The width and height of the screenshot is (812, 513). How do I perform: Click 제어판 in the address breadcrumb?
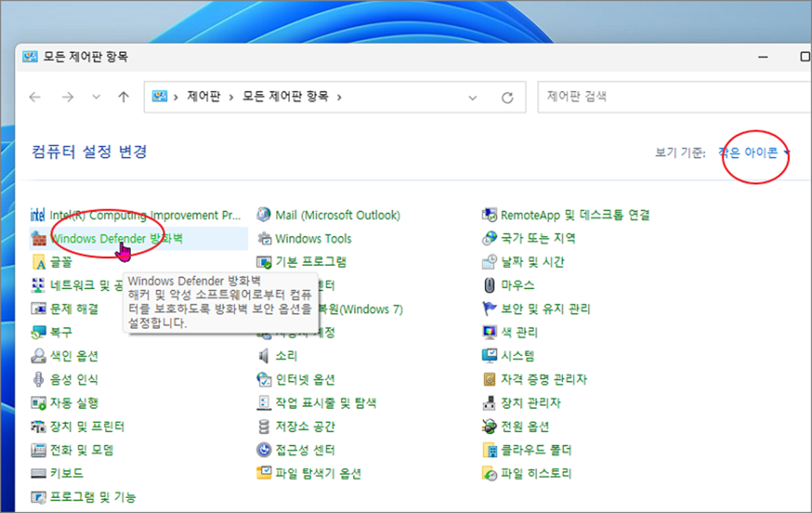pyautogui.click(x=203, y=97)
